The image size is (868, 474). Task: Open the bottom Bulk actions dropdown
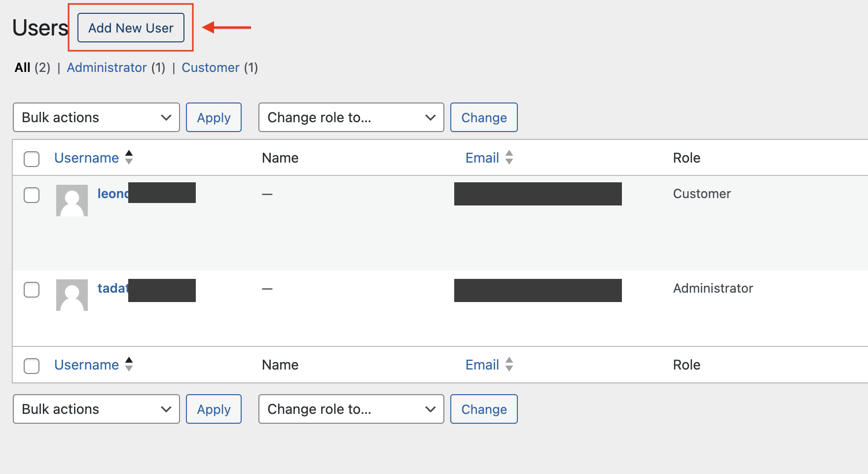pyautogui.click(x=96, y=409)
